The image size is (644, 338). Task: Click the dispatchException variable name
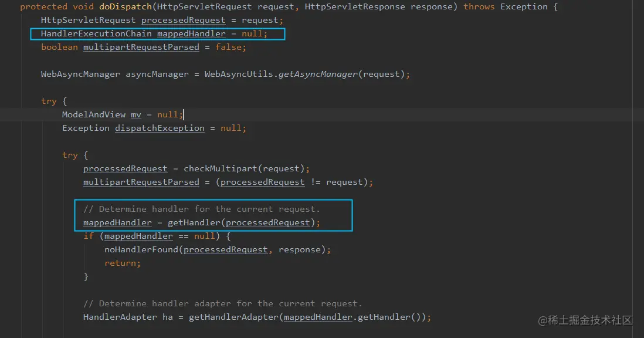(x=160, y=128)
